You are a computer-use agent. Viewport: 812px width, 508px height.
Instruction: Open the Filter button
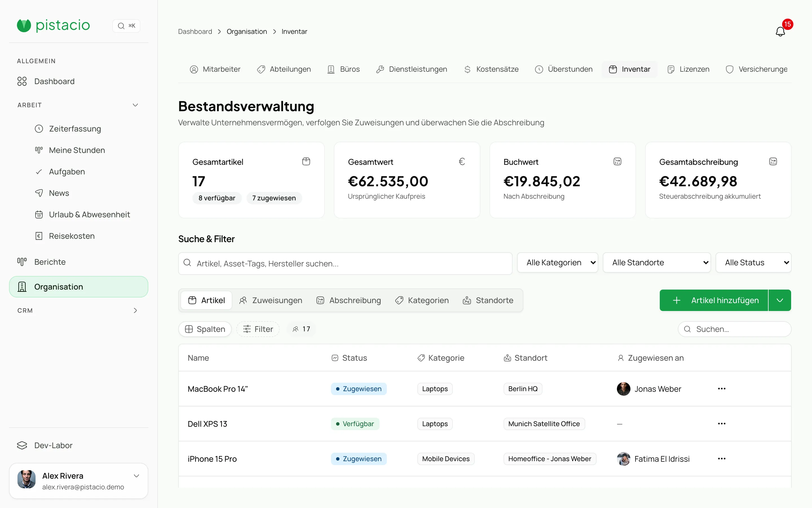[258, 329]
